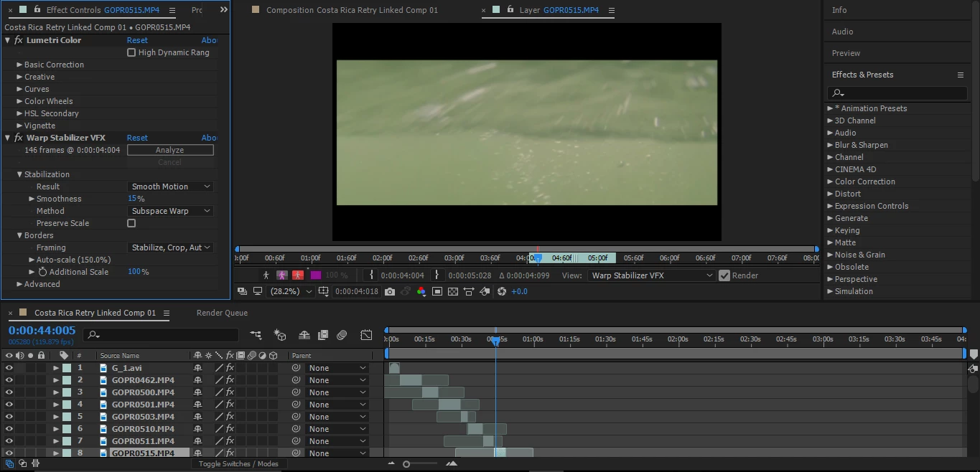
Task: Enable frame blending icon in timeline
Action: (x=323, y=335)
